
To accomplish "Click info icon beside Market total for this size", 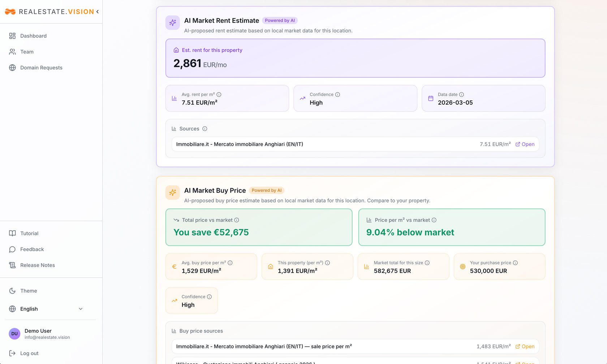I will point(427,263).
